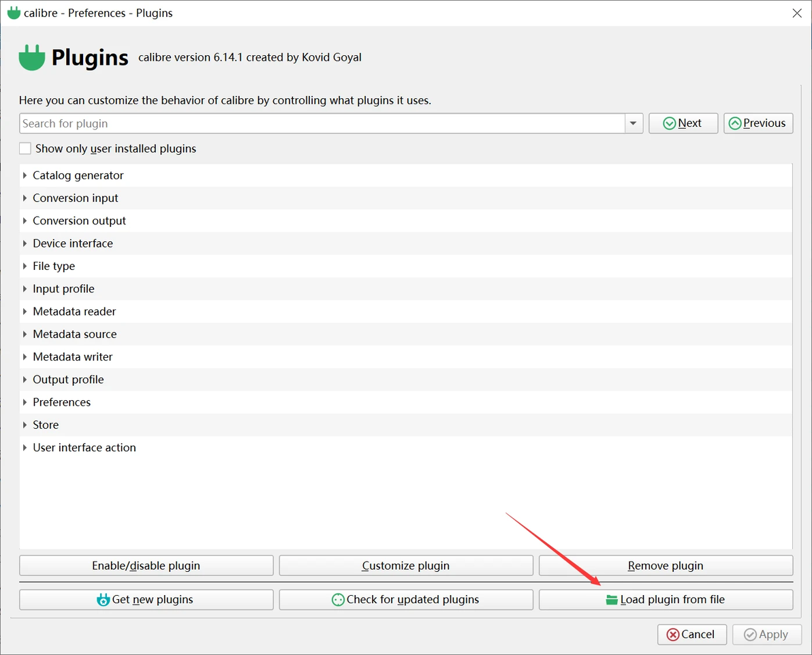Click Enable/disable plugin button
The image size is (812, 655).
(x=146, y=565)
